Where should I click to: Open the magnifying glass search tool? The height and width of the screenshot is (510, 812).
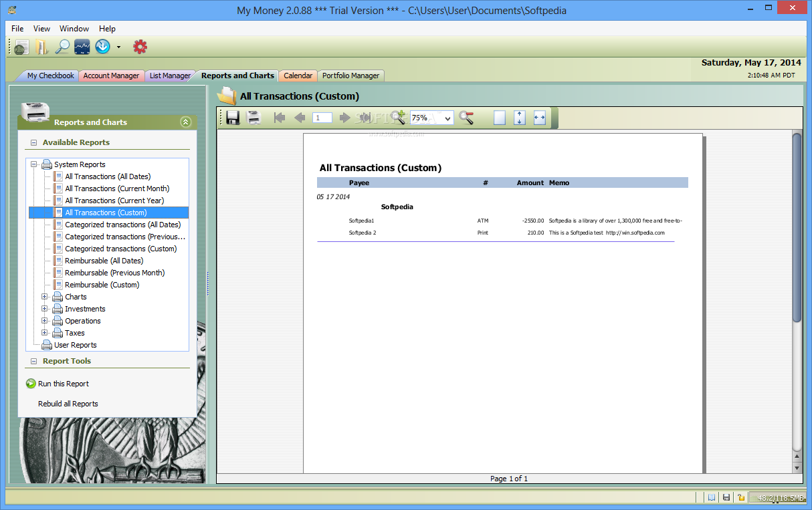click(62, 47)
